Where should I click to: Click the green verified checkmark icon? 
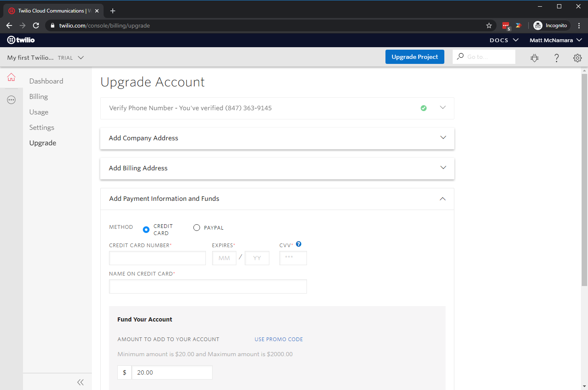click(x=423, y=108)
